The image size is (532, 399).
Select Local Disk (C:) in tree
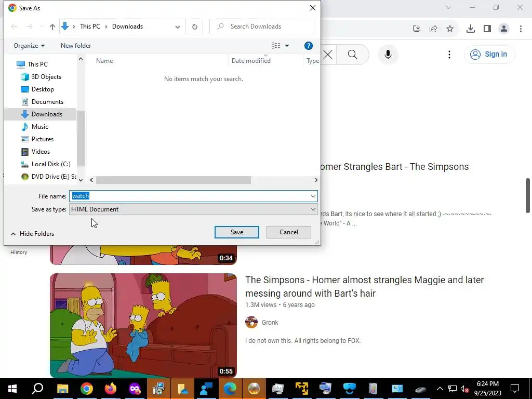[51, 164]
